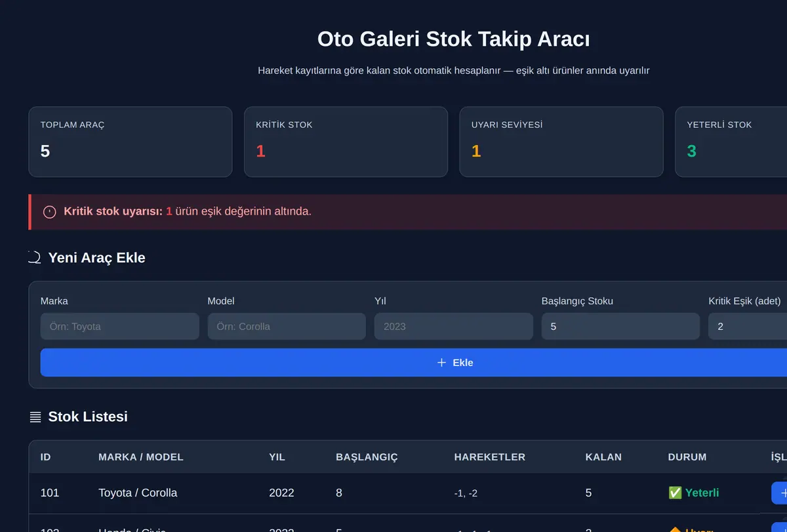Click the Ekle add button
Screen dimensions: 787x532
(x=413, y=363)
